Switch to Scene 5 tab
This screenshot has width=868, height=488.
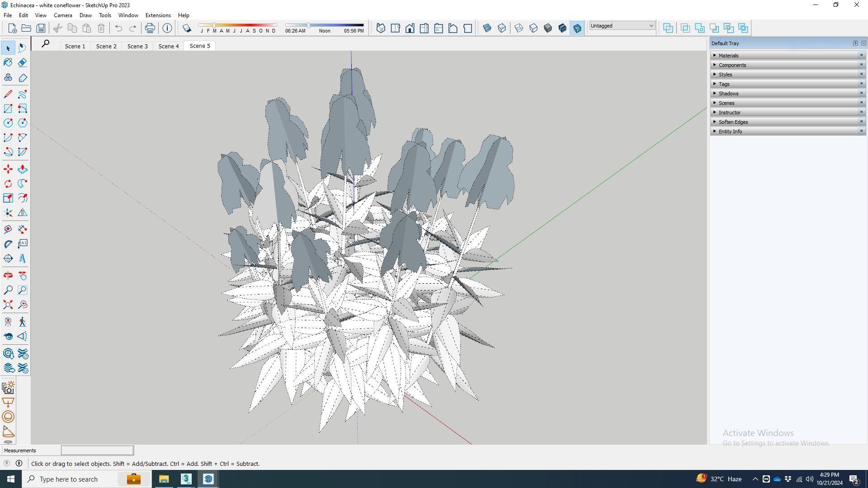pos(200,46)
